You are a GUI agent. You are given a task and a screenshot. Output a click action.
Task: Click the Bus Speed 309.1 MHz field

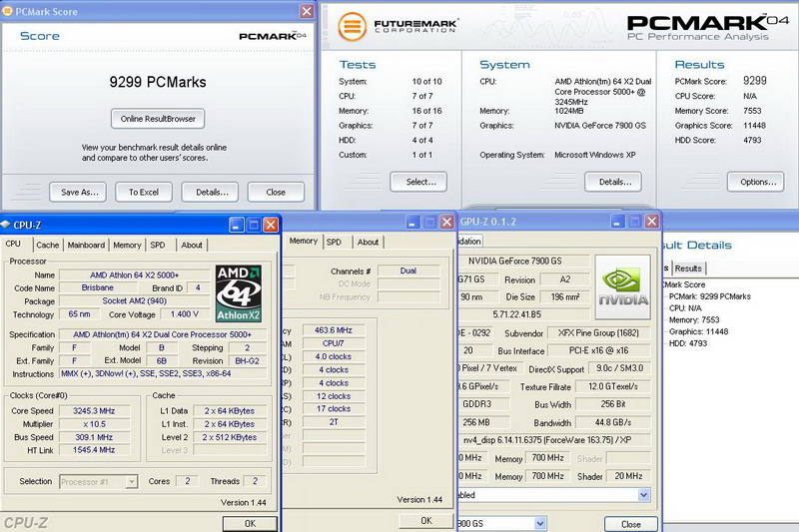[94, 437]
